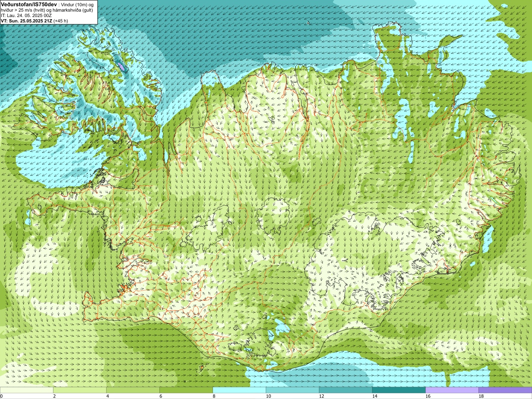The height and width of the screenshot is (399, 532).
Task: Click the palest 0–2 m/s legend swatch
Action: tap(27, 390)
